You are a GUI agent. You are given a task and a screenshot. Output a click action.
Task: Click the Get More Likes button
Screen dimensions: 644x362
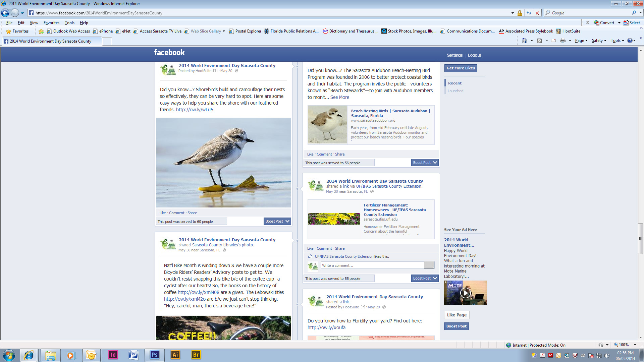tap(461, 68)
